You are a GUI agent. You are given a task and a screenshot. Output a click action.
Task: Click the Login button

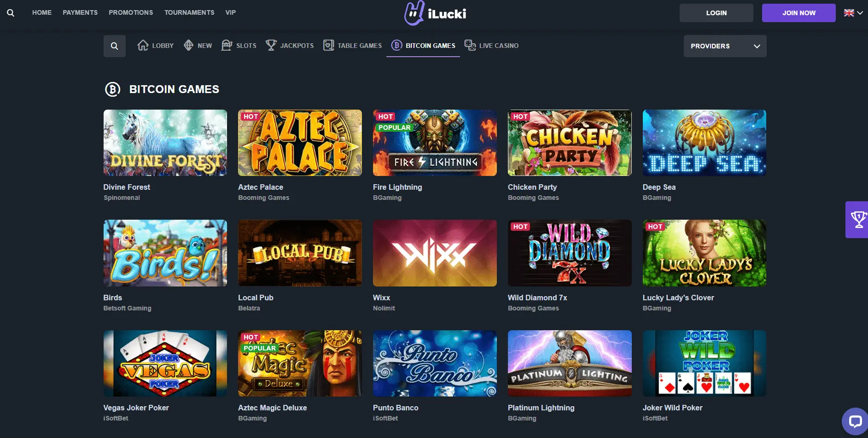coord(717,13)
